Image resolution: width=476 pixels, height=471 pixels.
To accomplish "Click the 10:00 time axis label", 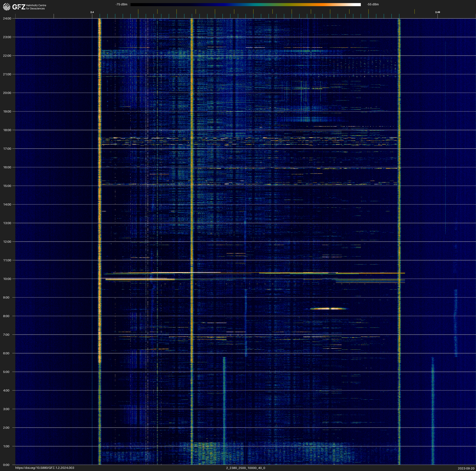I will coord(7,279).
